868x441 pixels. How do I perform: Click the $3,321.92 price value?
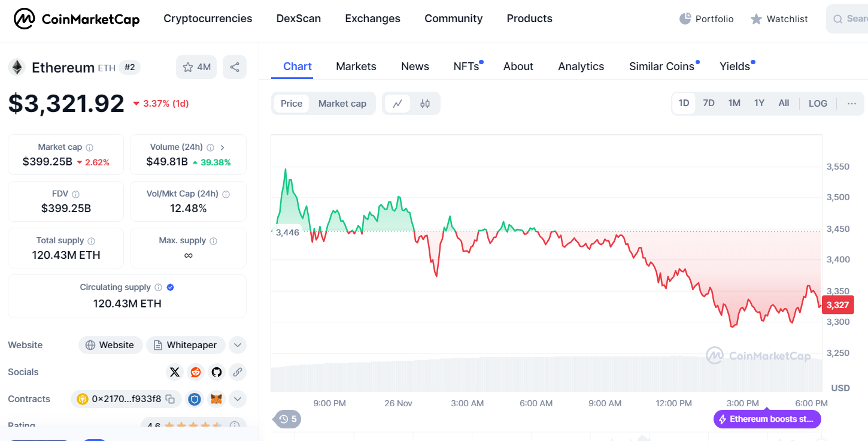coord(66,103)
